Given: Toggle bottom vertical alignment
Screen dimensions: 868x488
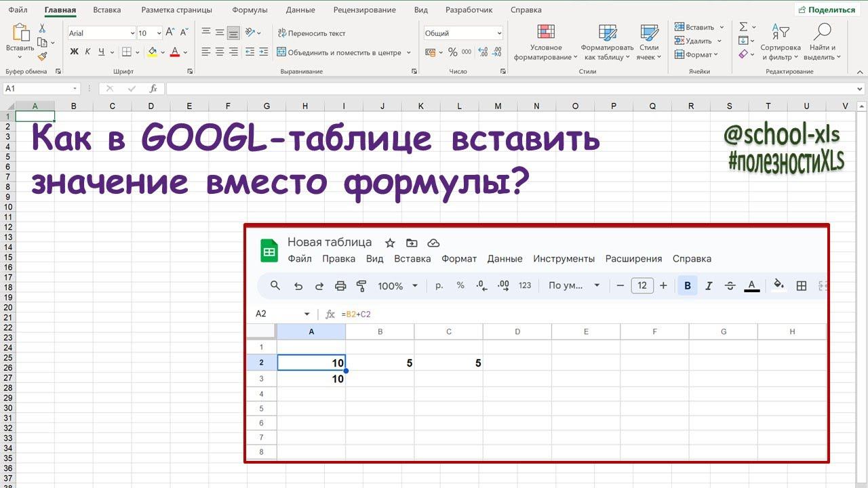Looking at the screenshot, I should click(233, 33).
